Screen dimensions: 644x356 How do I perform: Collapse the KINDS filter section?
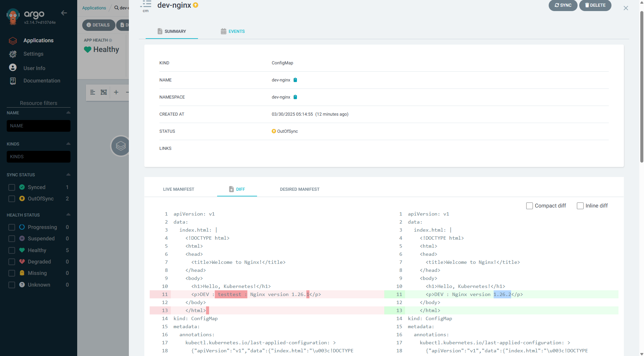[68, 144]
